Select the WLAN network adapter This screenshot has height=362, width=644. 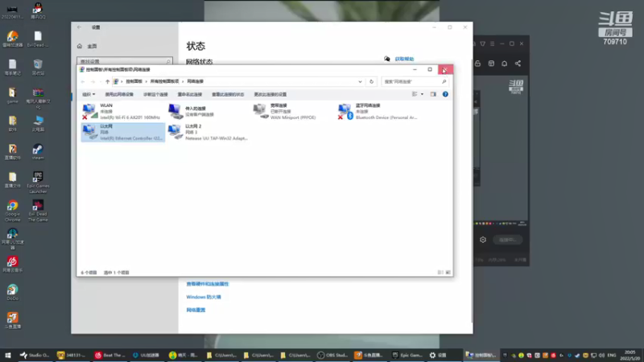click(122, 111)
